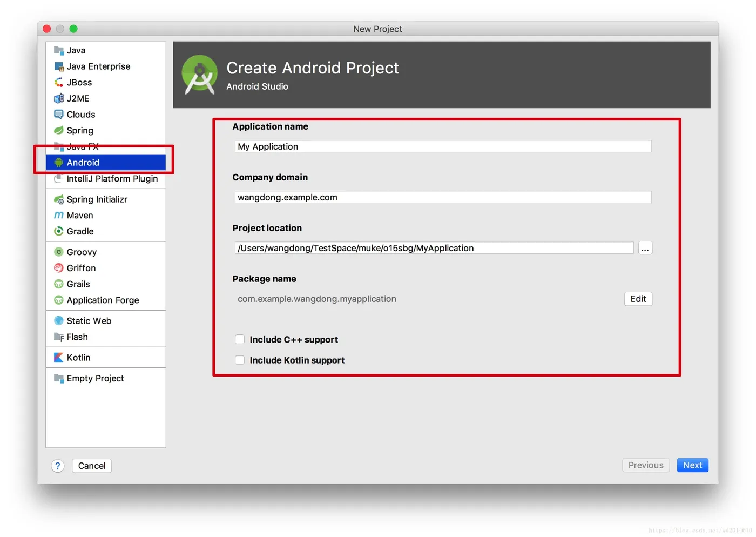Choose Empty Project from the list

coord(106,378)
